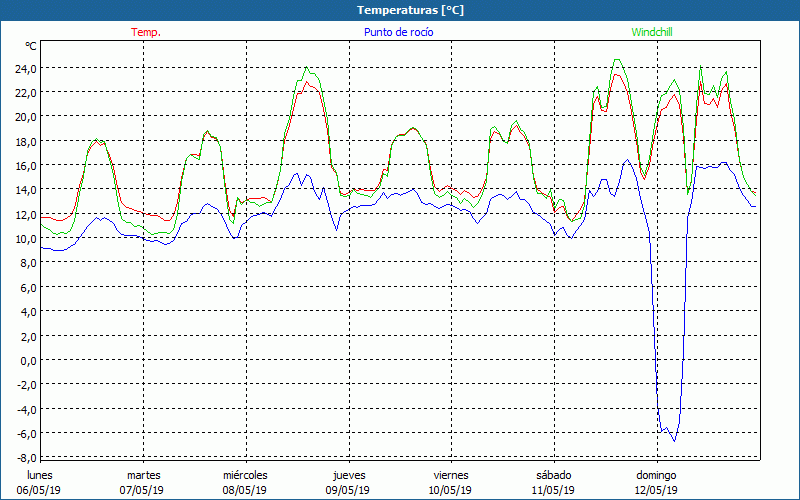Click the jueves day label
Viewport: 800px width, 500px height.
(349, 475)
